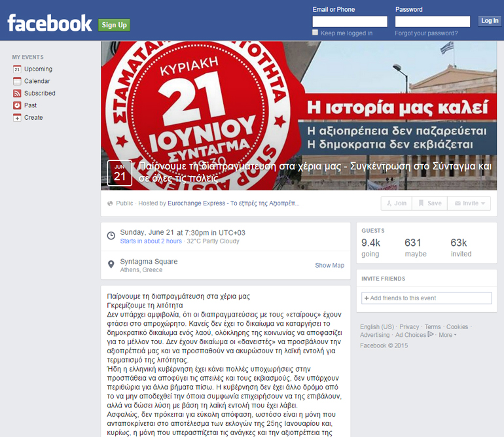Screen dimensions: 504x437
Task: Click the Facebook logo
Action: pyautogui.click(x=50, y=24)
